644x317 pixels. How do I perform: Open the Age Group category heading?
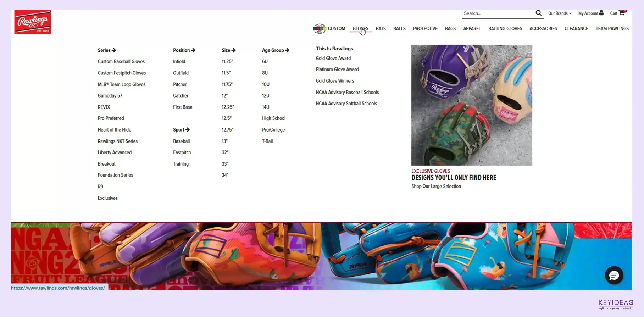click(276, 50)
